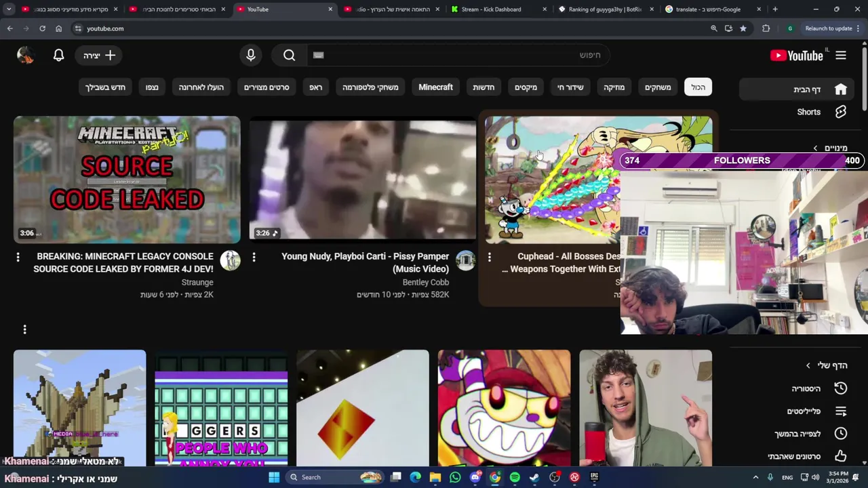The image size is (868, 488).
Task: Open the Bentley Cobb channel avatar
Action: pos(466,261)
